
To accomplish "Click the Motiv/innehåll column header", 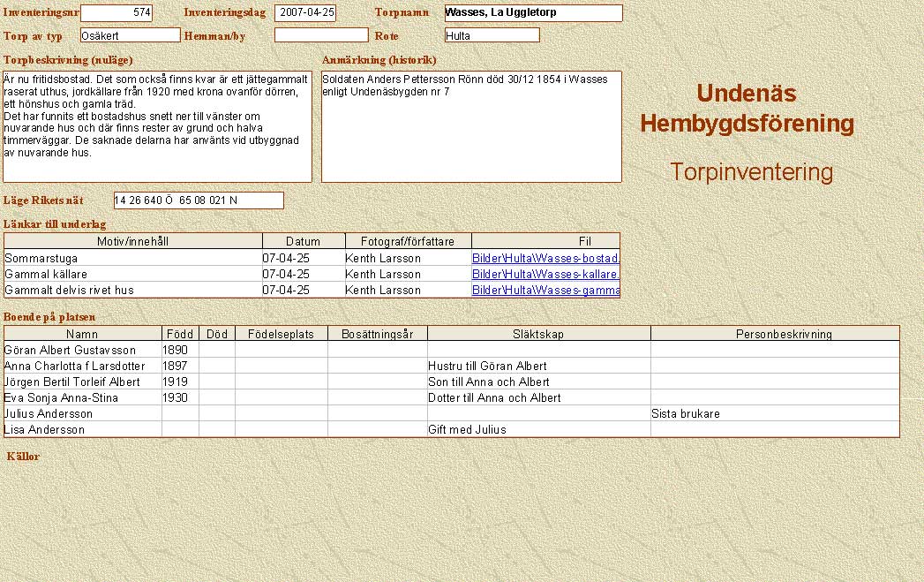I will point(133,241).
